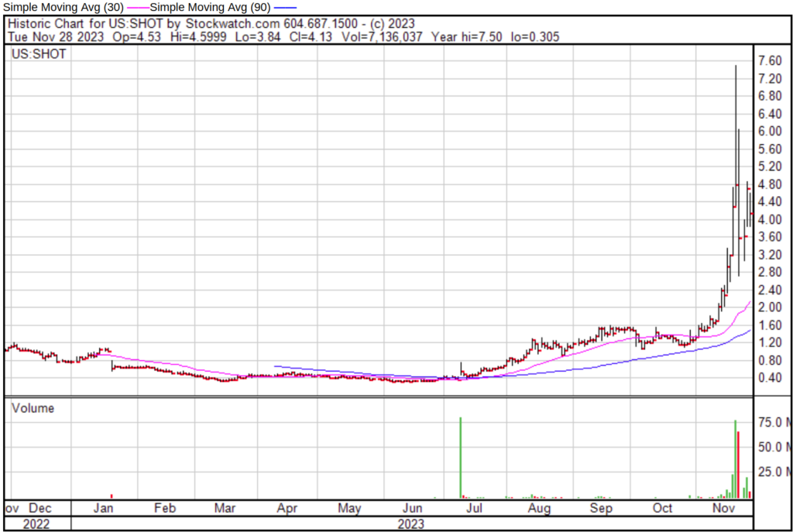793x532 pixels.
Task: Select the Jan month marker on timeline
Action: tap(103, 509)
